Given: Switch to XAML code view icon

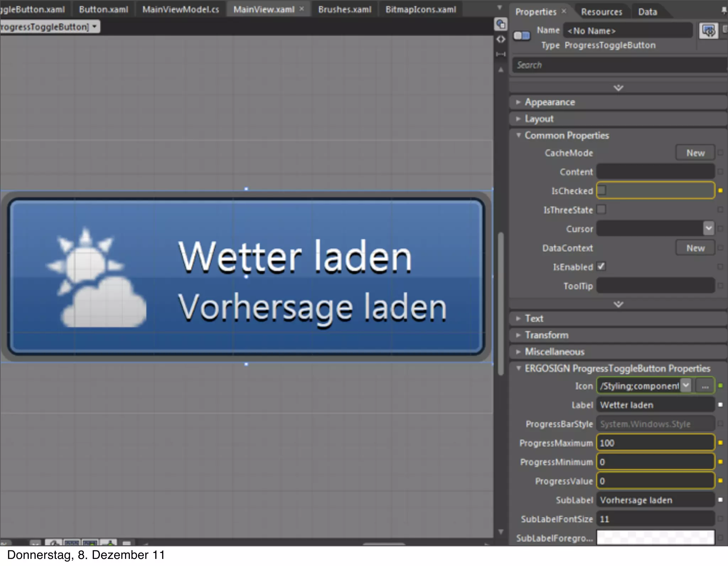Looking at the screenshot, I should click(500, 39).
